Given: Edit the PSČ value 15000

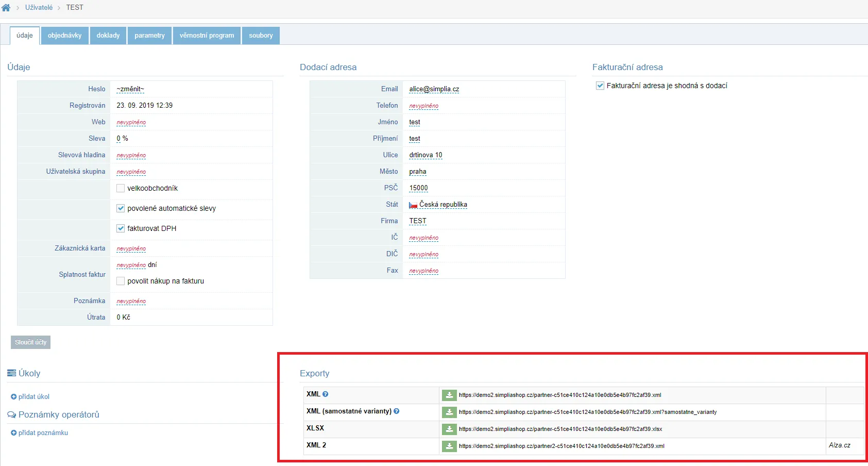Looking at the screenshot, I should tap(418, 188).
